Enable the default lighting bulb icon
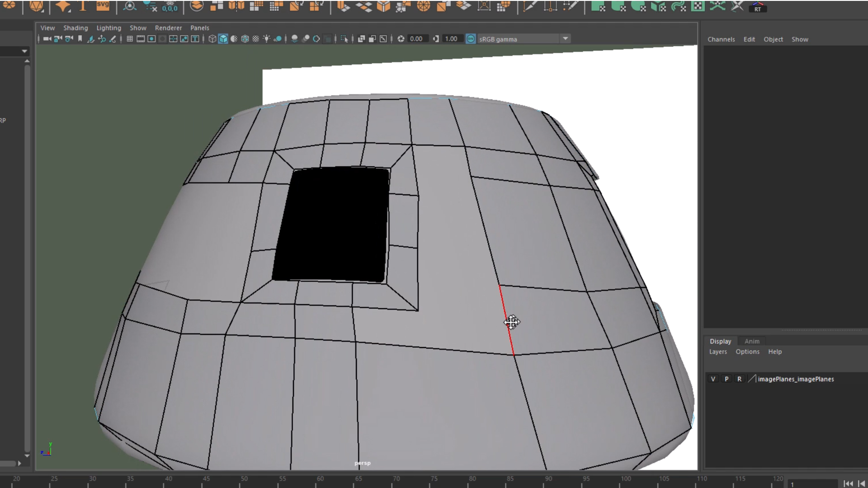Image resolution: width=868 pixels, height=488 pixels. [x=266, y=39]
